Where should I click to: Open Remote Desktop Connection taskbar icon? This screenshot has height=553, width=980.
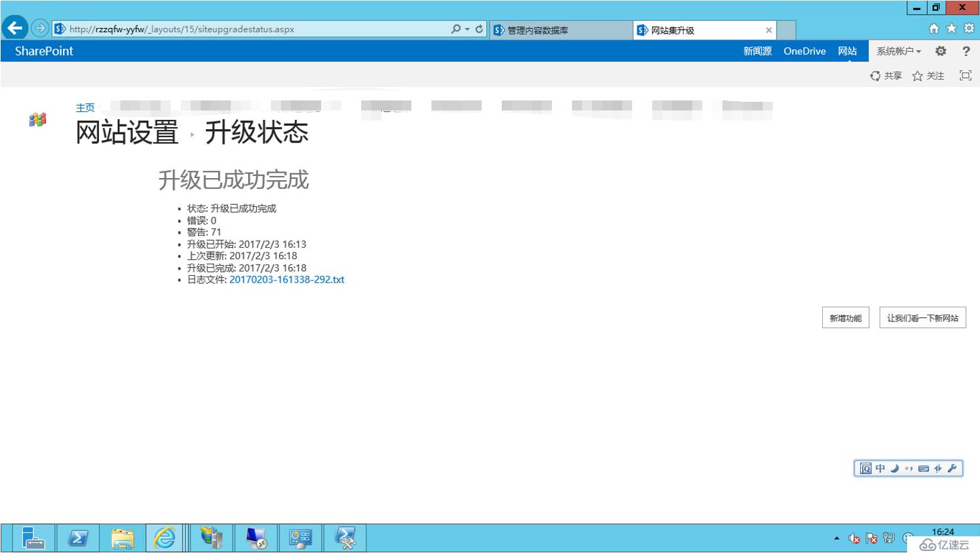click(x=256, y=538)
